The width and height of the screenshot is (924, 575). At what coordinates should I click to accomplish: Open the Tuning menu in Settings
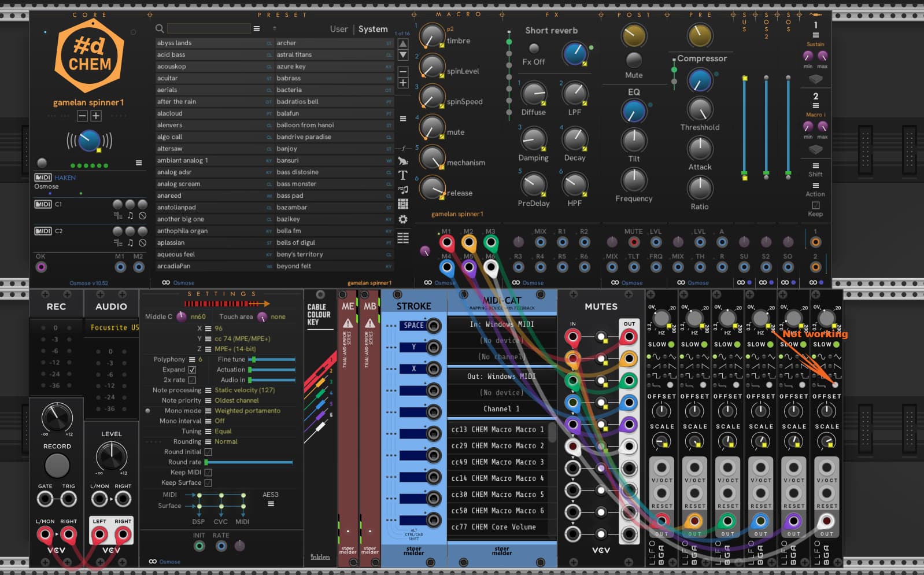click(208, 432)
